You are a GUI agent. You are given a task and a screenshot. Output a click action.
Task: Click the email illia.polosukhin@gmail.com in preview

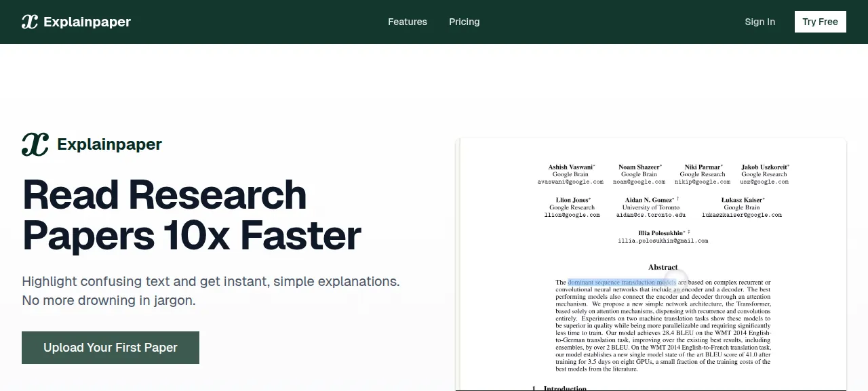(663, 241)
